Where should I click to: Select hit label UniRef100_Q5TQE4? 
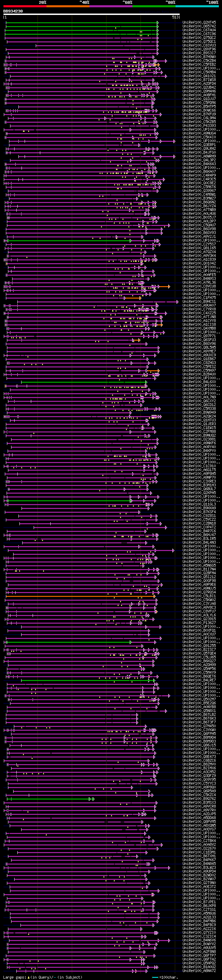(199, 654)
